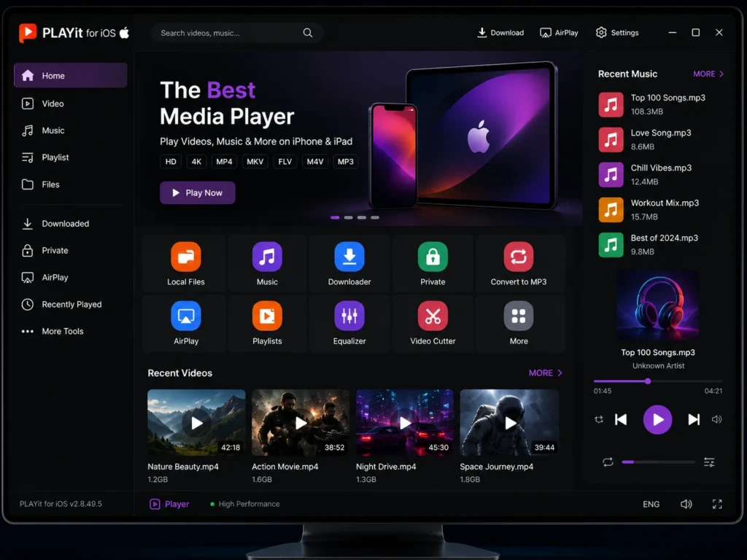Expand Recent Videos via MORE link
747x560 pixels.
[x=546, y=373]
